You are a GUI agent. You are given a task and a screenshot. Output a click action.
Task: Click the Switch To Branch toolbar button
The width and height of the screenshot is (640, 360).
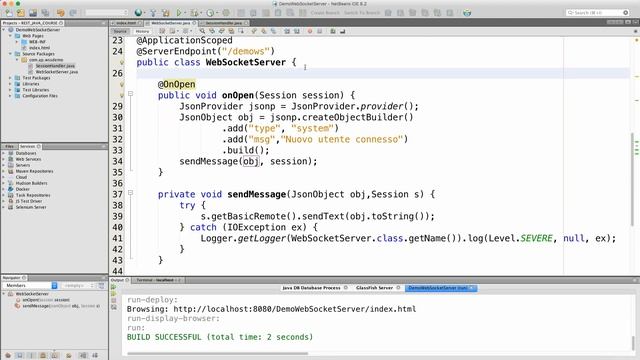(362, 13)
